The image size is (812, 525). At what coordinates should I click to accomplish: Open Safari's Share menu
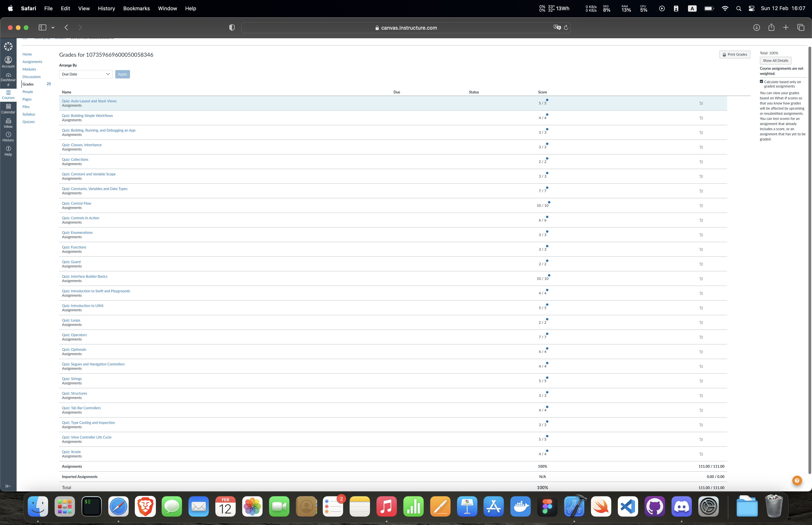[x=772, y=27]
